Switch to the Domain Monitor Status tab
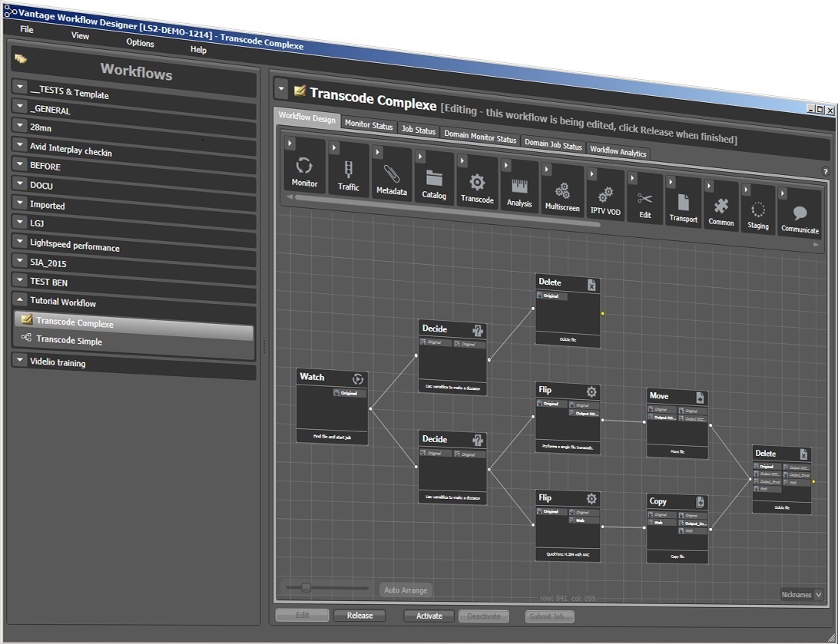Screen dimensions: 838x644 pos(481,137)
